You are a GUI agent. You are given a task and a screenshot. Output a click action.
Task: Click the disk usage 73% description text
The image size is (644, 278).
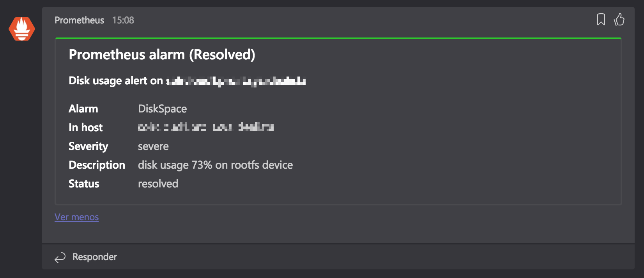point(215,165)
